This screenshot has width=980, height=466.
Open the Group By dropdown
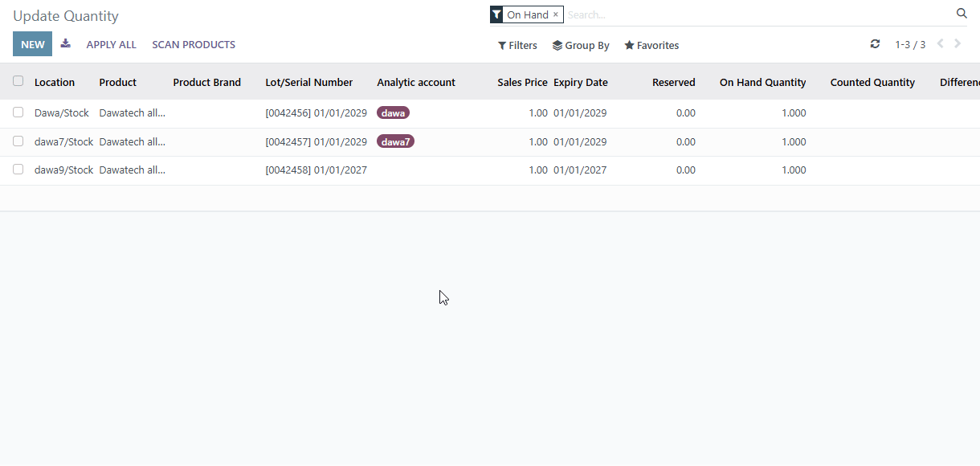[581, 46]
